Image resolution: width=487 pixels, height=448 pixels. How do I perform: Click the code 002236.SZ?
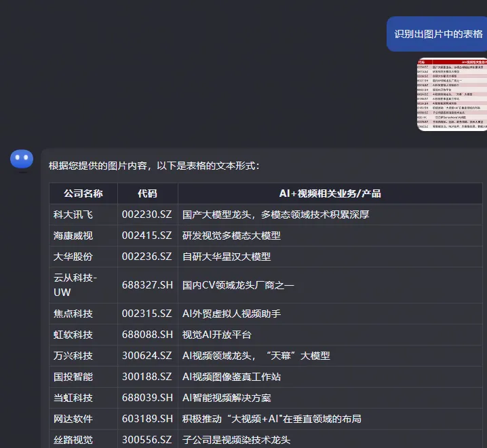(x=147, y=257)
